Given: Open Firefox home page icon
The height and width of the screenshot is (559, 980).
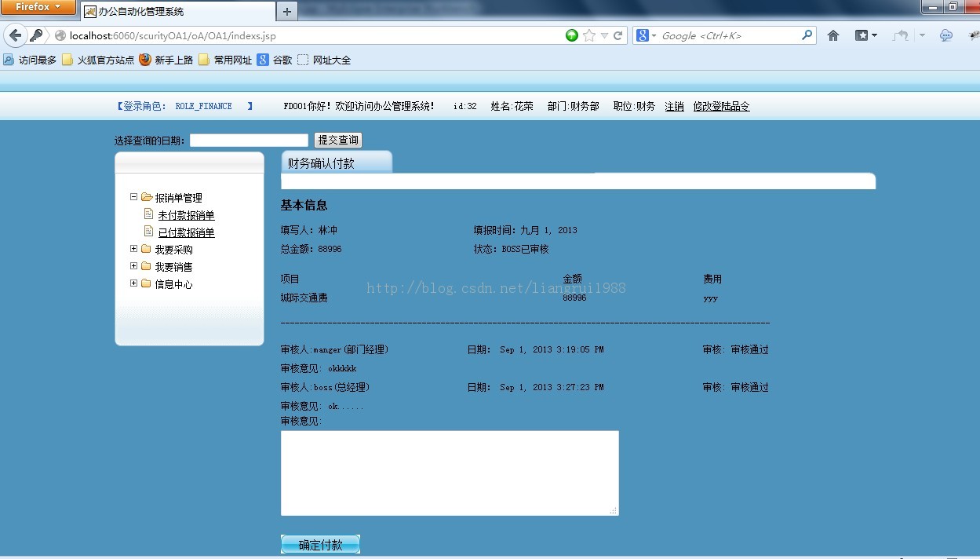Looking at the screenshot, I should click(833, 35).
